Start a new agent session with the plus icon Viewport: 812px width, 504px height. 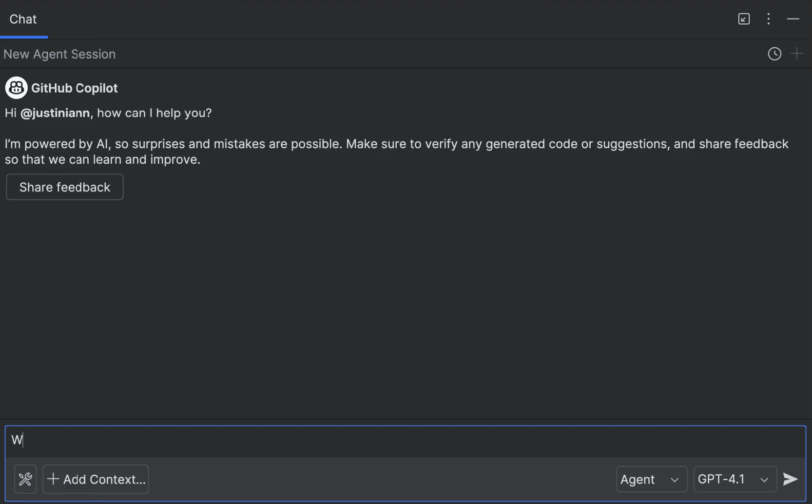point(797,54)
